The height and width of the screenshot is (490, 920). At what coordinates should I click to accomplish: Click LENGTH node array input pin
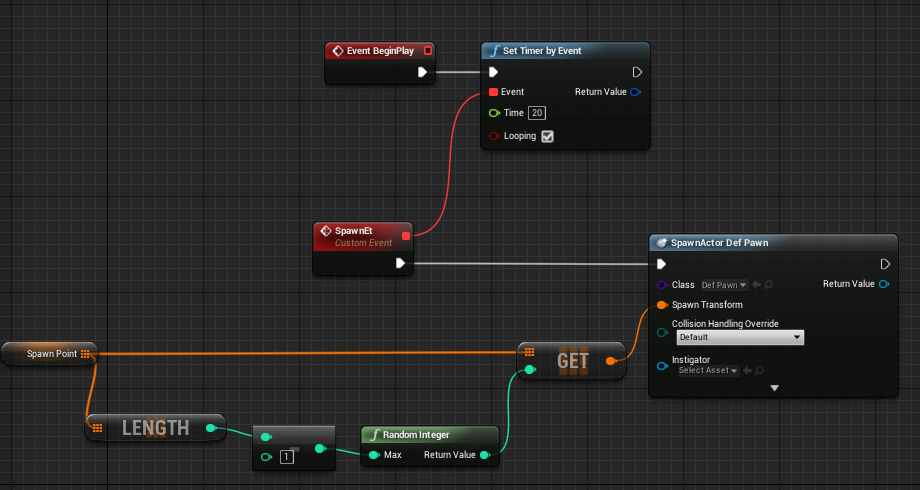(97, 428)
